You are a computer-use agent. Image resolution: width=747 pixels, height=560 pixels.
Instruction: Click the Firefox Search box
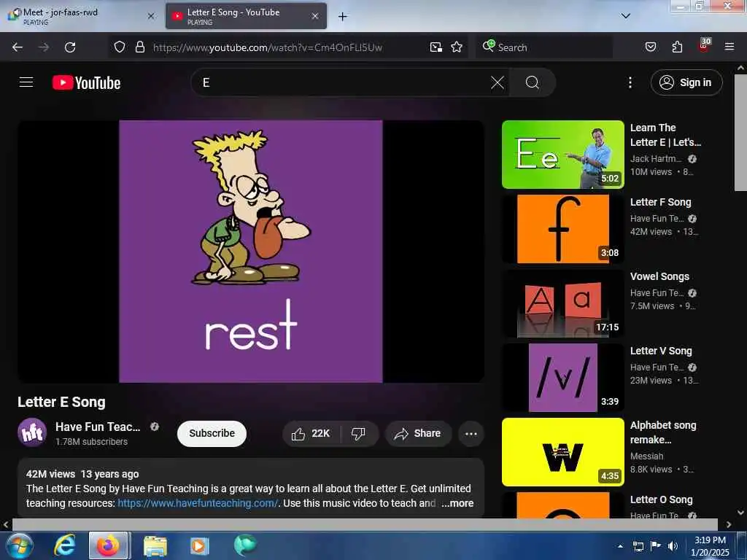pyautogui.click(x=544, y=47)
